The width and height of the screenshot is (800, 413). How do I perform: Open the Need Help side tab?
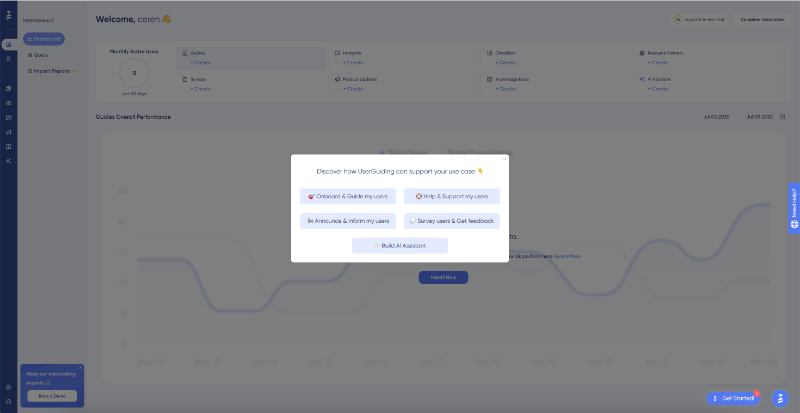pos(794,208)
